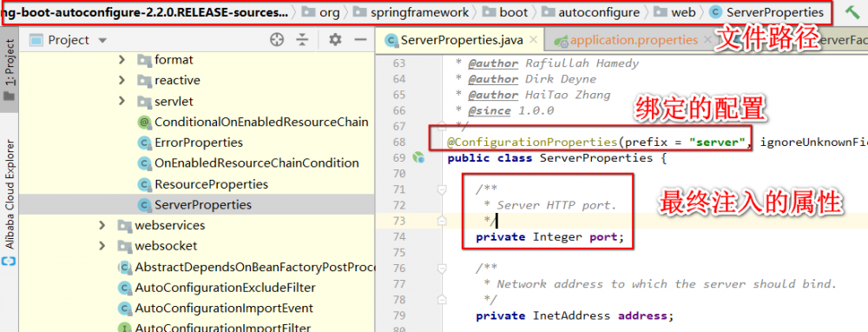868x332 pixels.
Task: Open Project panel settings gear
Action: pos(335,39)
